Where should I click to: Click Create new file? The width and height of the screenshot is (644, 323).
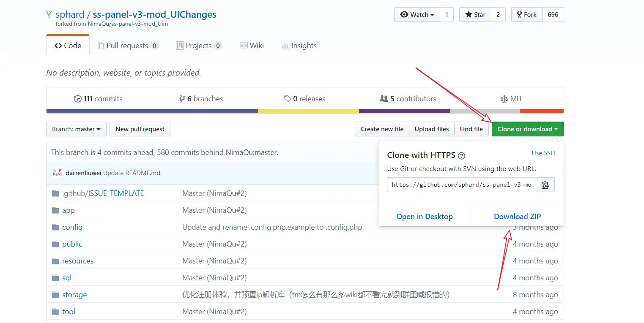pyautogui.click(x=382, y=129)
